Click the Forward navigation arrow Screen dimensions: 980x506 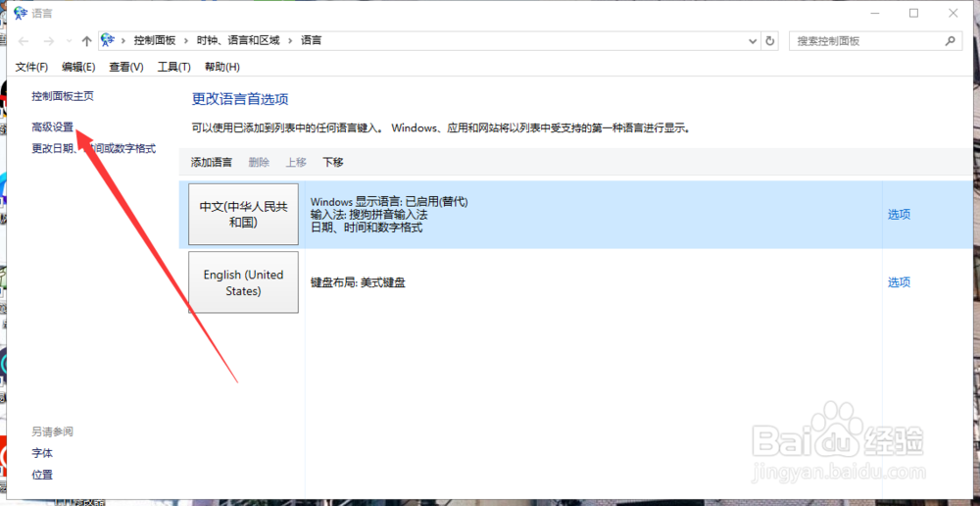(x=48, y=41)
